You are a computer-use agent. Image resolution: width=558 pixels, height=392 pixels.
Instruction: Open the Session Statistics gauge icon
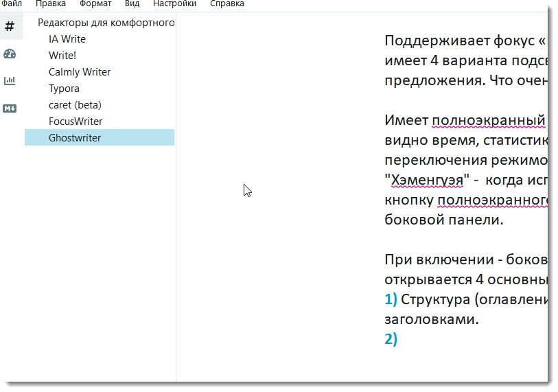coord(10,54)
